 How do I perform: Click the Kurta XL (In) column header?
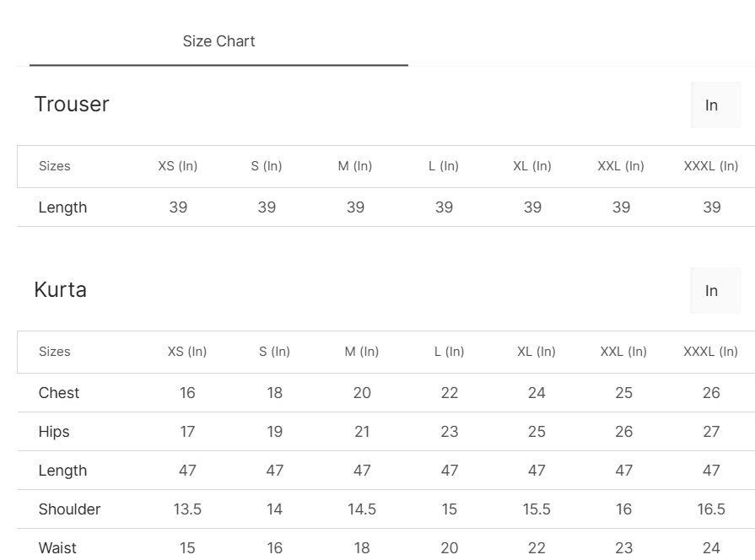point(537,352)
